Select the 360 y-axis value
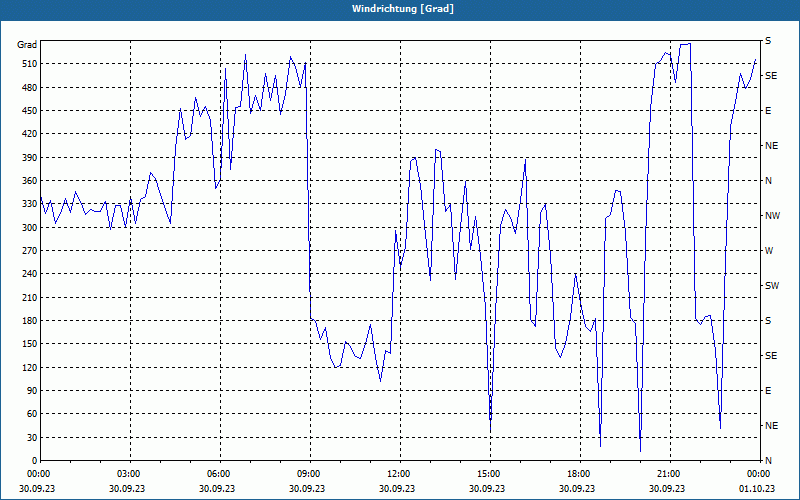Image resolution: width=800 pixels, height=500 pixels. 28,181
